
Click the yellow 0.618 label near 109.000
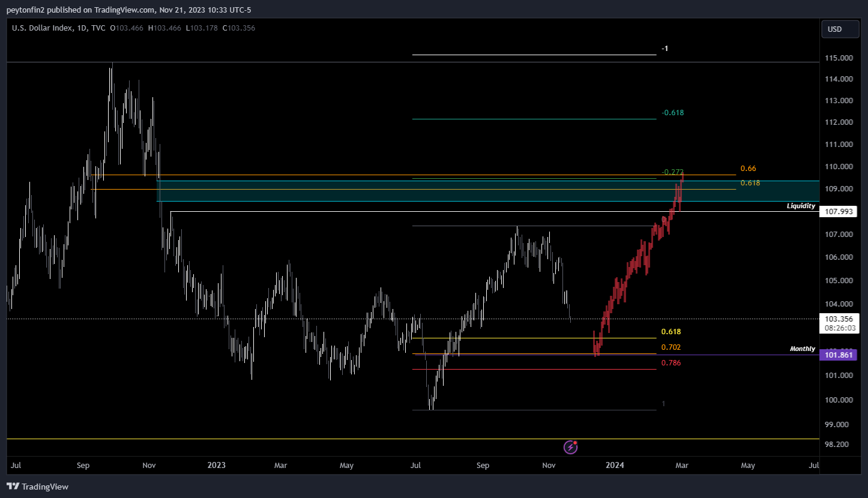[x=750, y=183]
